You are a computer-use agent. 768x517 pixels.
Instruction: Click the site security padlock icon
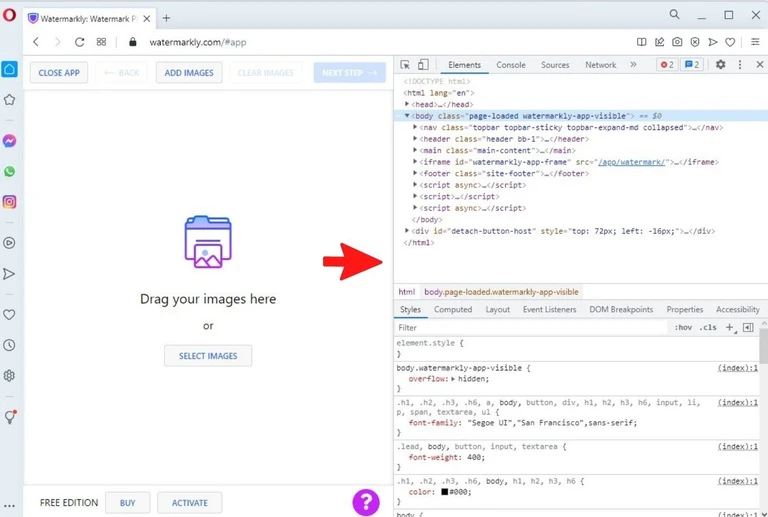132,42
